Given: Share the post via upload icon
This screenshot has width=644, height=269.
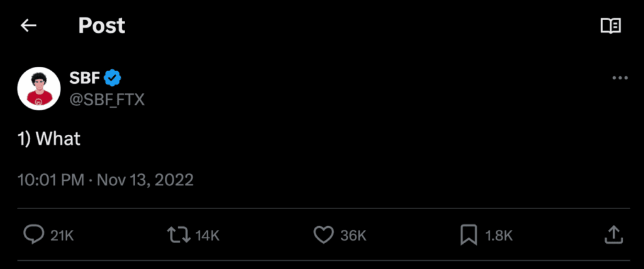Looking at the screenshot, I should click(x=613, y=235).
